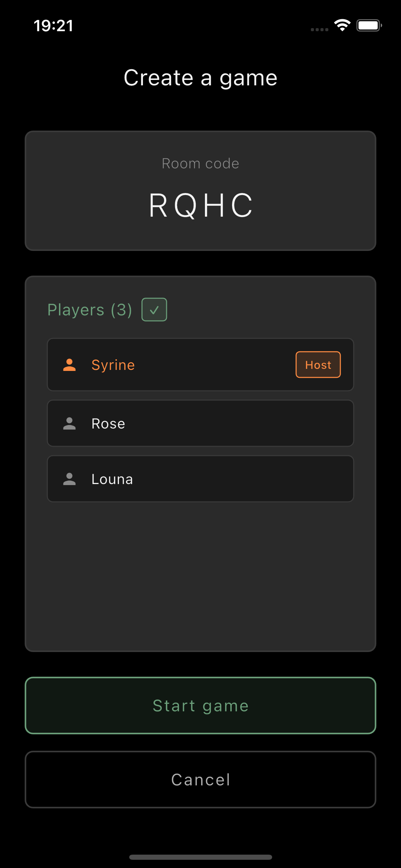
Task: Tap the home indicator bar
Action: (x=200, y=857)
